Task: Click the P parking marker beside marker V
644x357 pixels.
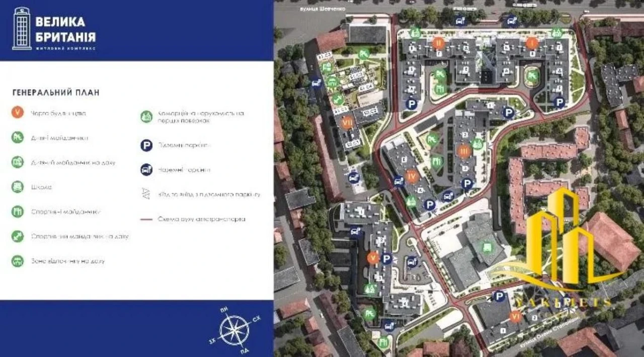Action: pos(386,259)
